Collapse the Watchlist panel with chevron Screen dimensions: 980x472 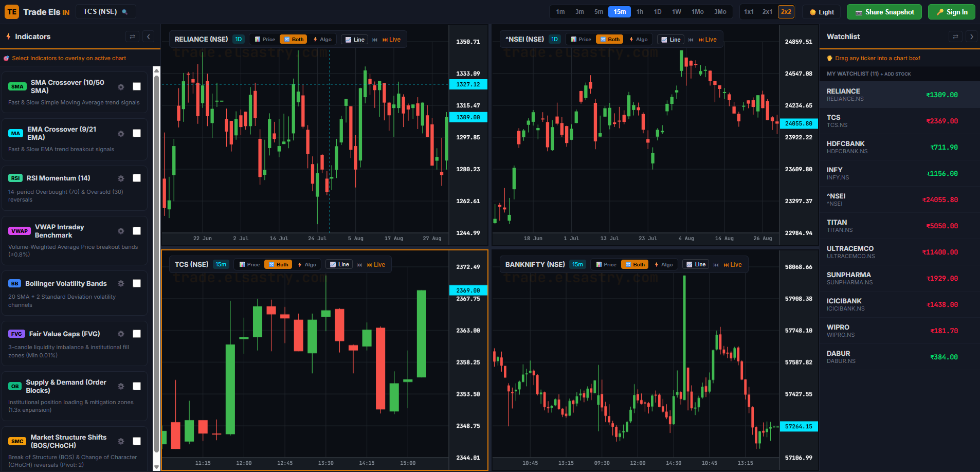(x=971, y=37)
